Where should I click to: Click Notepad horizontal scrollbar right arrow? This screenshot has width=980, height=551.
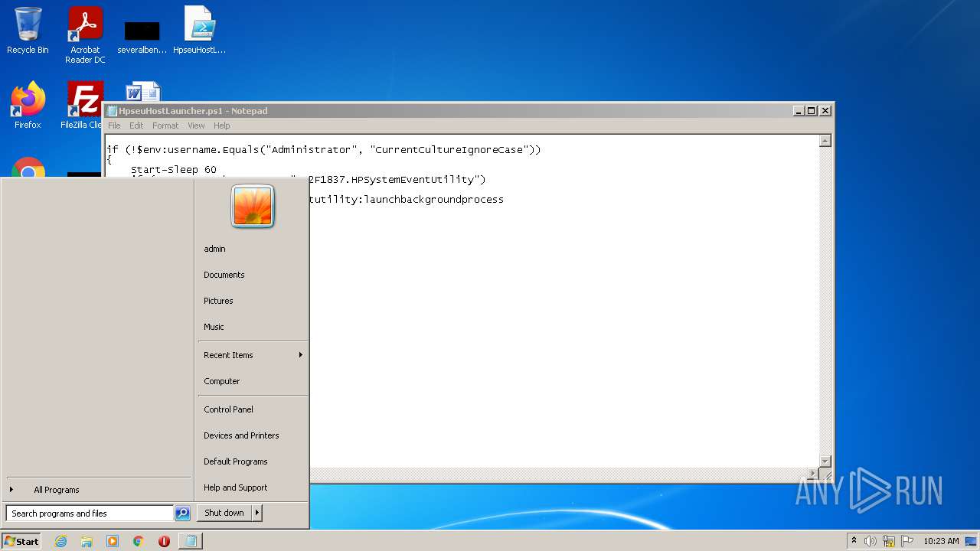[x=812, y=474]
